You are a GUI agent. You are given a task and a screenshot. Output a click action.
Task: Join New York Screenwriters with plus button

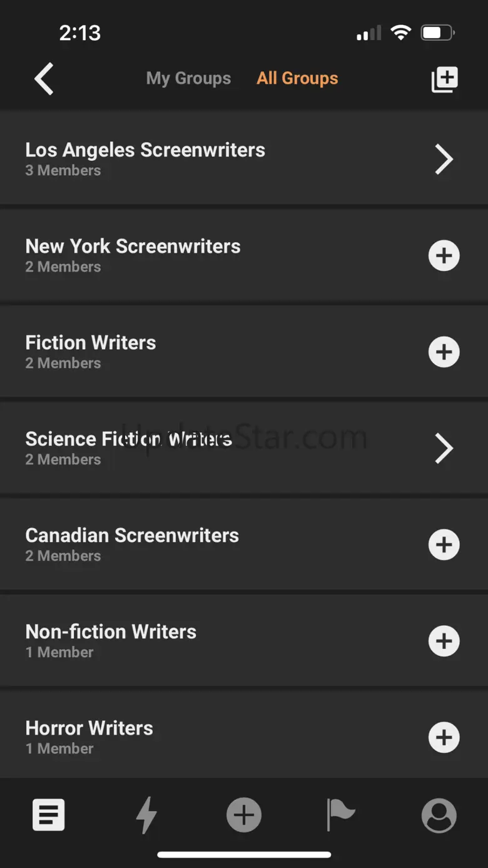pos(444,255)
